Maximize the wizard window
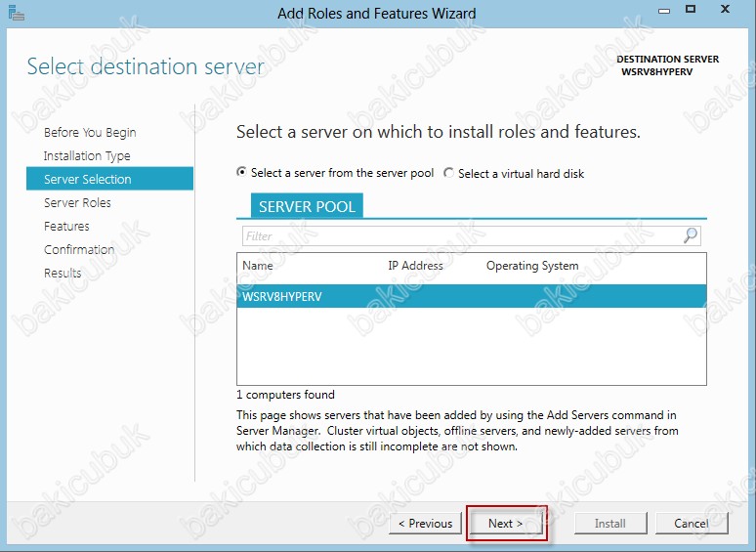Viewport: 756px width, 552px height. tap(691, 9)
